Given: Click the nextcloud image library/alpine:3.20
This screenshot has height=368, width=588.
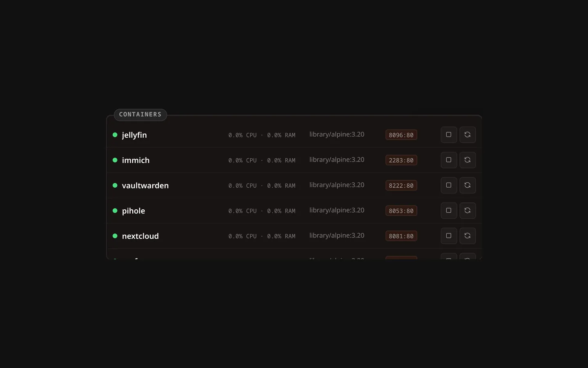Looking at the screenshot, I should pos(337,236).
